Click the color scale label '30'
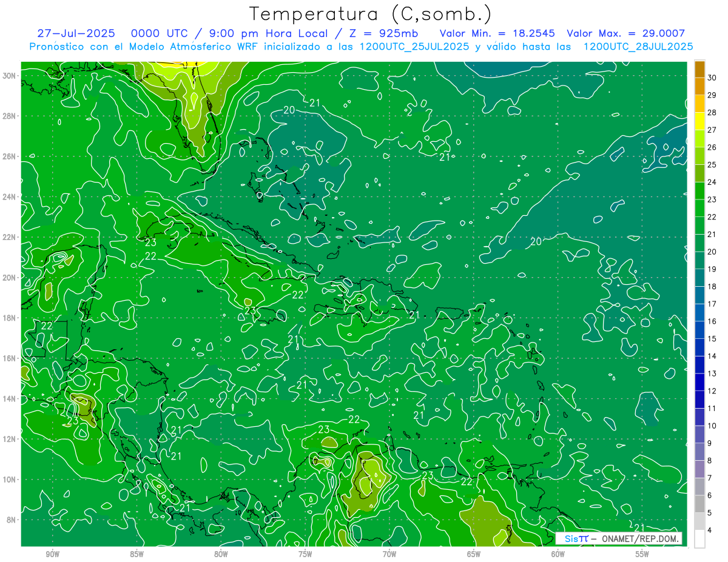Image resolution: width=728 pixels, height=562 pixels. click(x=712, y=78)
